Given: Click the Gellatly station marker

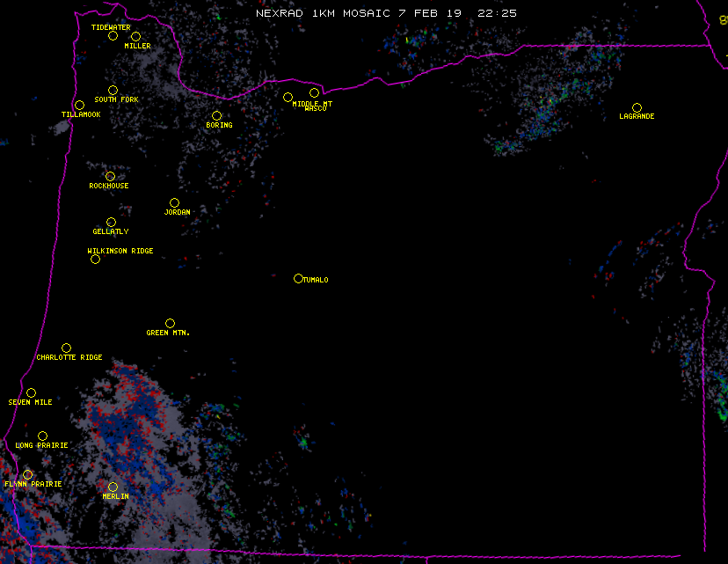Looking at the screenshot, I should pos(111,222).
